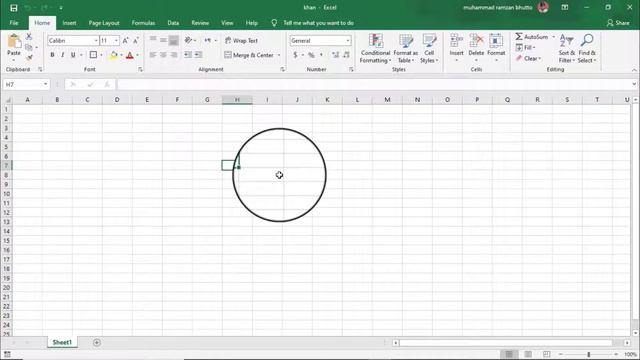Toggle Italic formatting

[62, 55]
